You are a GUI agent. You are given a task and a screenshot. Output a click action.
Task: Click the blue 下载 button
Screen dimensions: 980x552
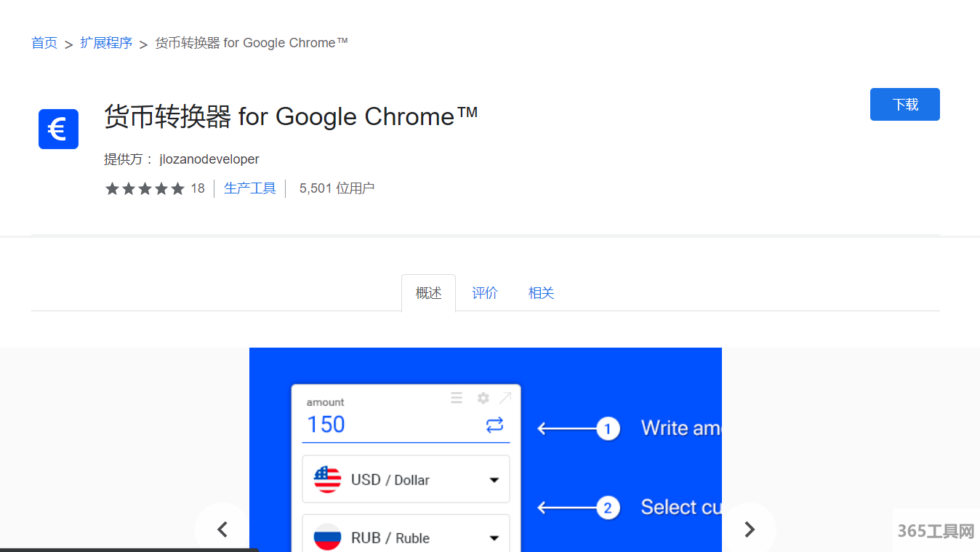pos(904,105)
